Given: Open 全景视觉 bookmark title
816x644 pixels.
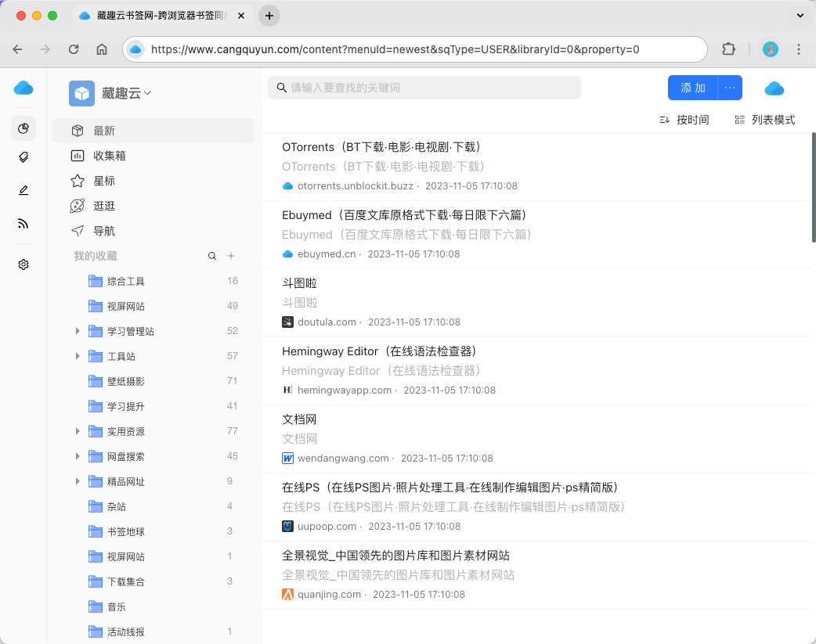Looking at the screenshot, I should (x=395, y=556).
